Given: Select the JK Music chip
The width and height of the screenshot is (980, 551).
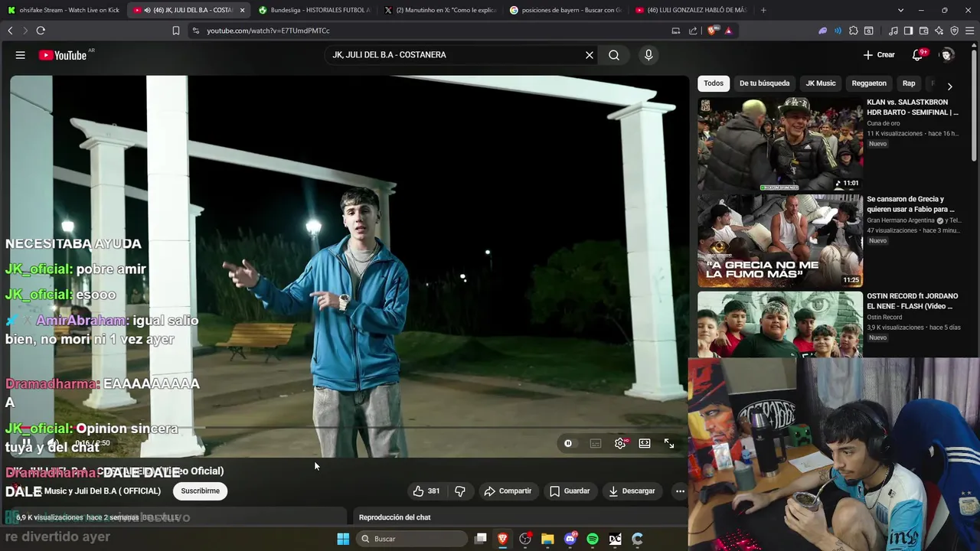Looking at the screenshot, I should click(x=821, y=83).
